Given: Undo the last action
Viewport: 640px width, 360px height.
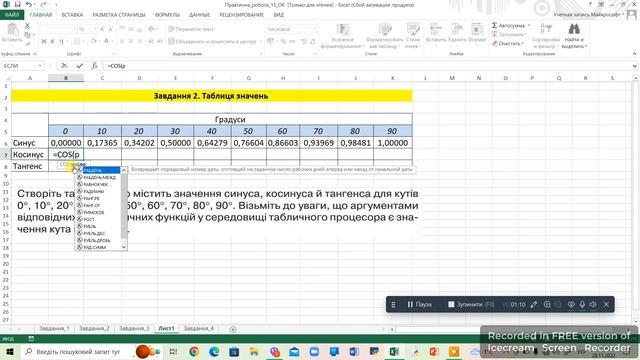Looking at the screenshot, I should pos(29,4).
